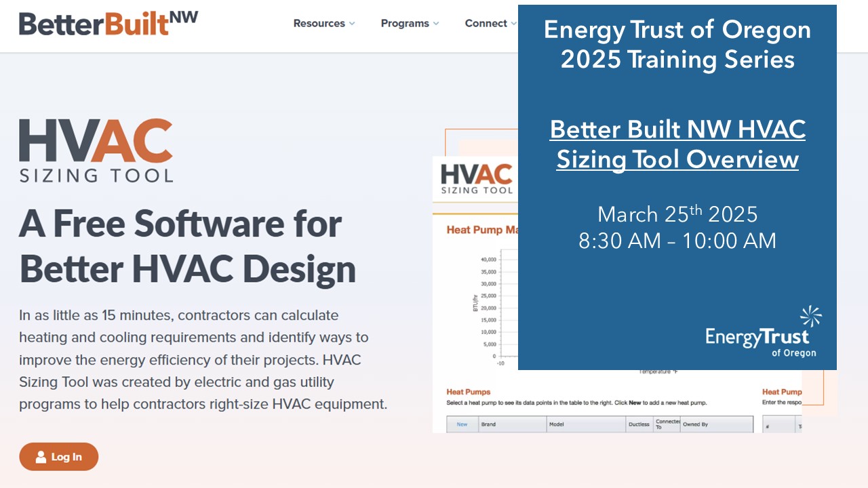Expand the Resources menu chevron
Screen dimensions: 868x488
[352, 24]
